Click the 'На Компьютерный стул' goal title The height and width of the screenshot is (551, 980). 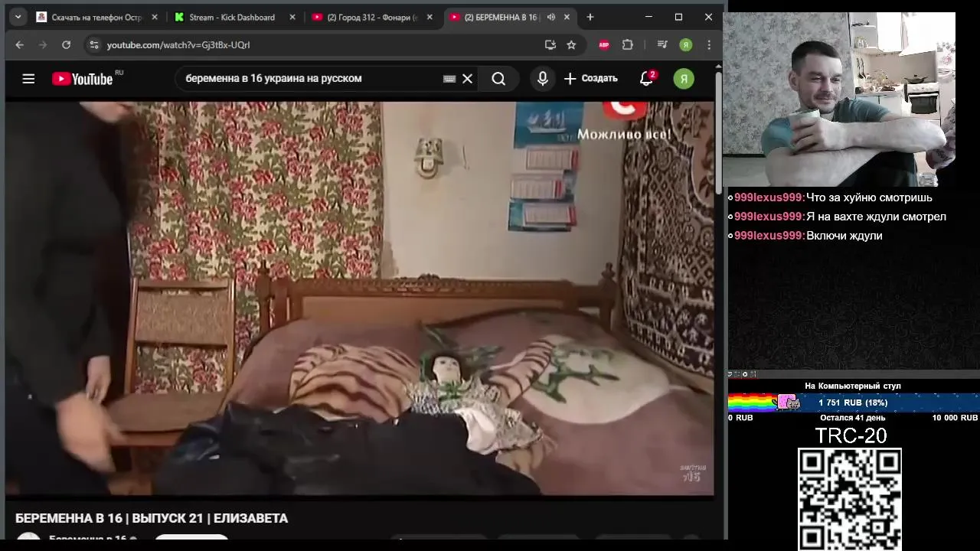click(853, 386)
